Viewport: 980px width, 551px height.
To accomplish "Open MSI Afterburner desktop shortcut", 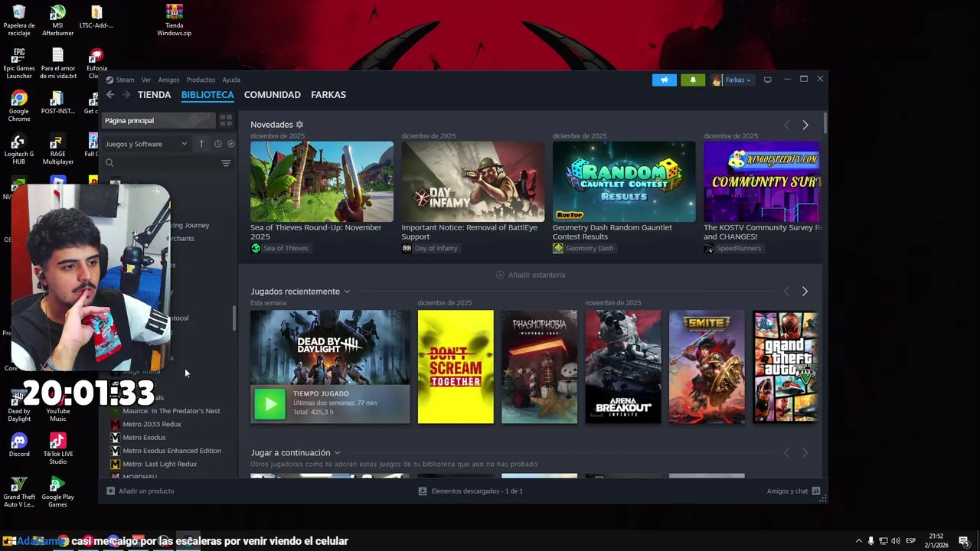I will pos(57,21).
